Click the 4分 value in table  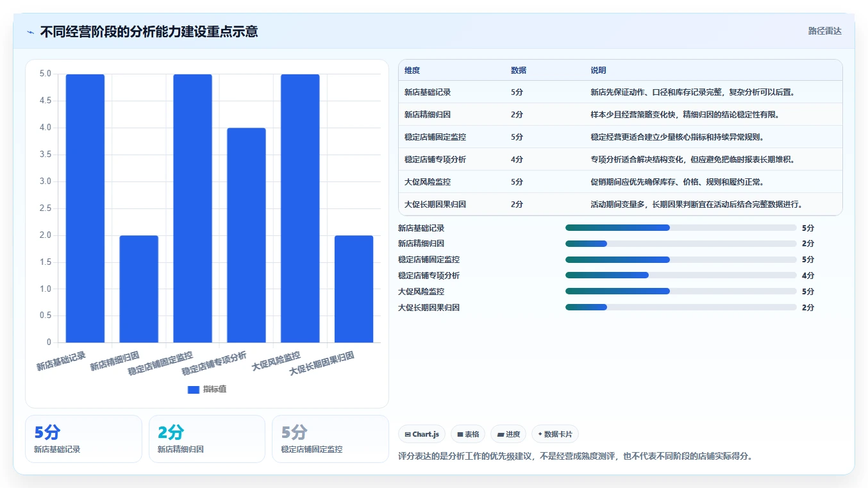click(x=517, y=160)
